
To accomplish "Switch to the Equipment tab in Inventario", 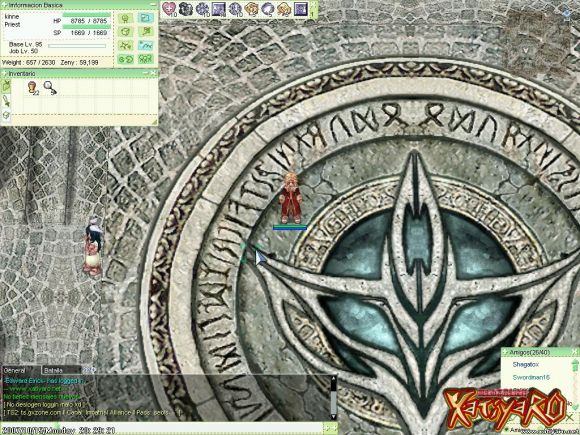I will pos(6,101).
